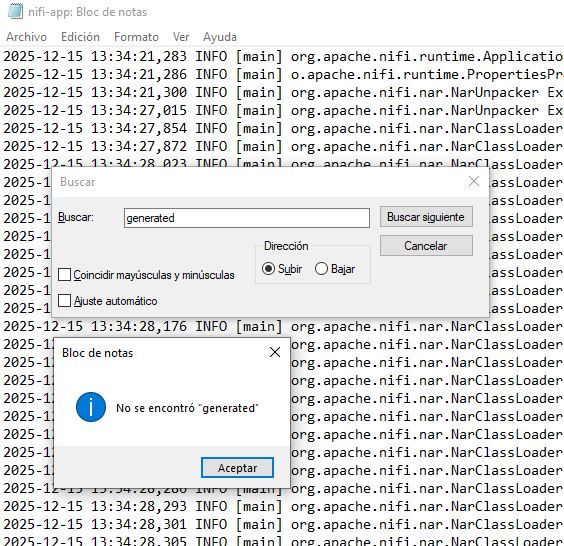This screenshot has width=564, height=546.
Task: Open the Edición menu
Action: pyautogui.click(x=80, y=37)
